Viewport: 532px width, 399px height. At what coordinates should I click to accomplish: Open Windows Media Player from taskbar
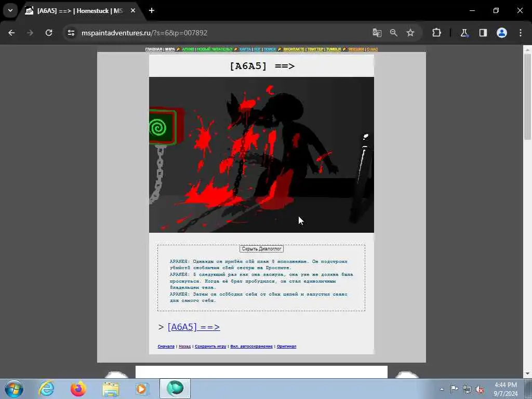pos(142,389)
